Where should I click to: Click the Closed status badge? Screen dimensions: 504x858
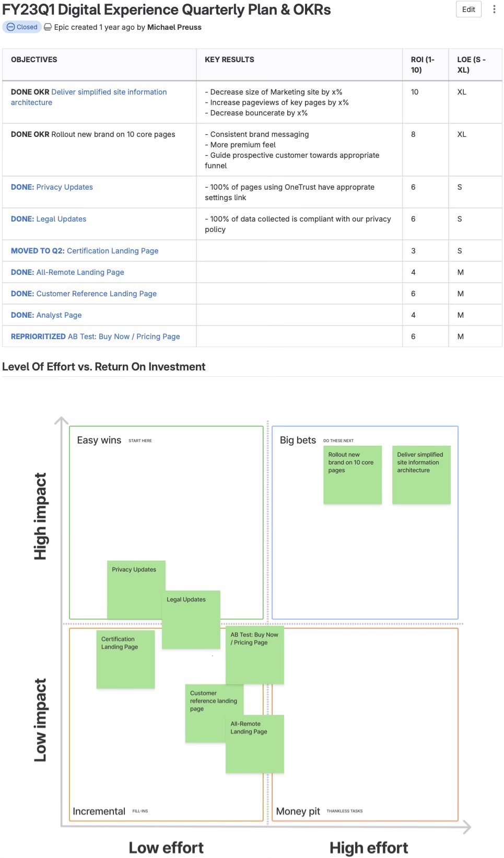pyautogui.click(x=22, y=27)
